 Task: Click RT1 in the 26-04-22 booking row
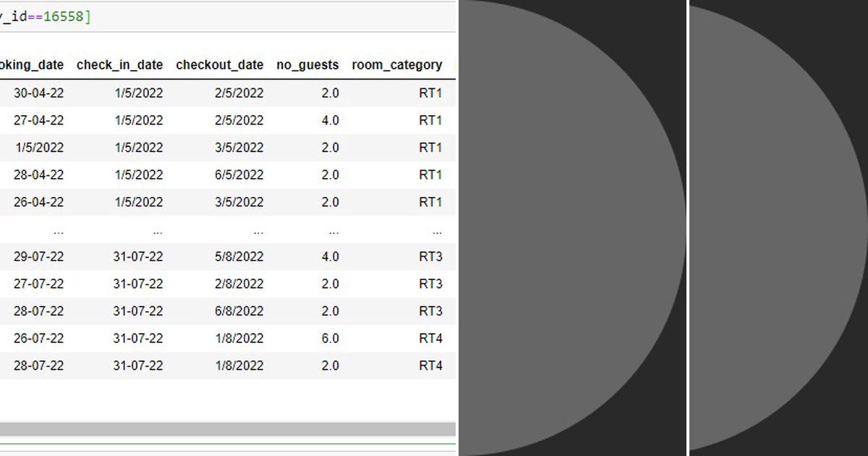(x=430, y=202)
